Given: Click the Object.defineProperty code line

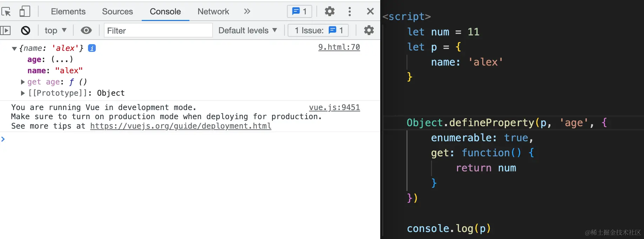Looking at the screenshot, I should pos(507,123).
